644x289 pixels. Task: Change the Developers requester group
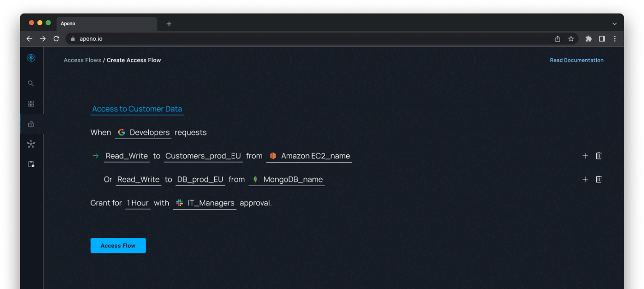143,133
